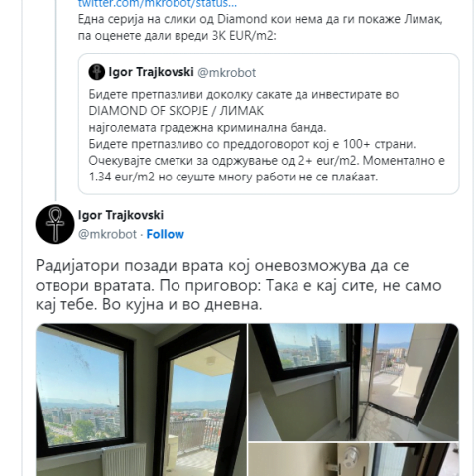Click tweet text about Радијатори позади врата
476x476 pixels.
[x=238, y=285]
